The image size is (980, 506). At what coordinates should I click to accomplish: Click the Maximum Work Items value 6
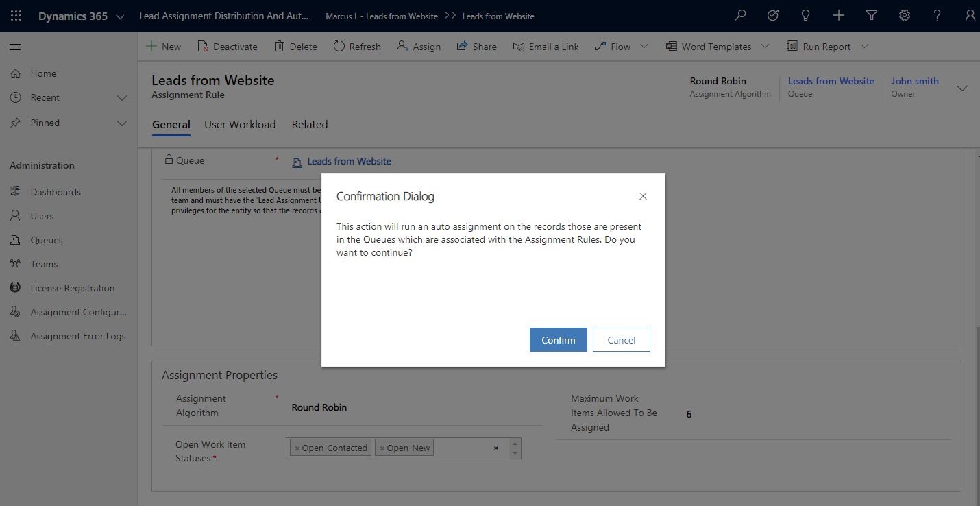[x=689, y=414]
